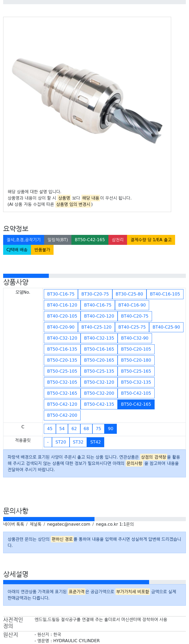Click the green BT50-C42-165 summary tag
The height and width of the screenshot is (644, 189).
tap(90, 240)
